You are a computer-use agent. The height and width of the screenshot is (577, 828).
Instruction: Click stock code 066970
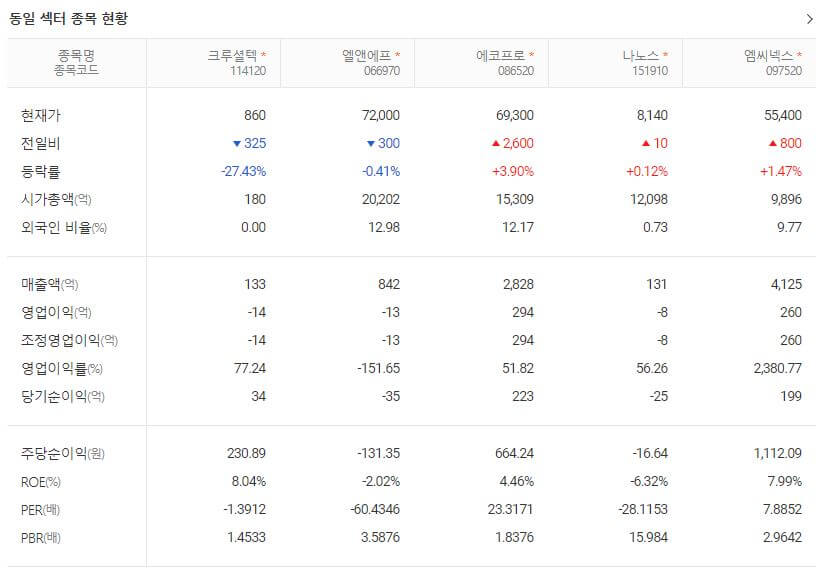(x=382, y=71)
